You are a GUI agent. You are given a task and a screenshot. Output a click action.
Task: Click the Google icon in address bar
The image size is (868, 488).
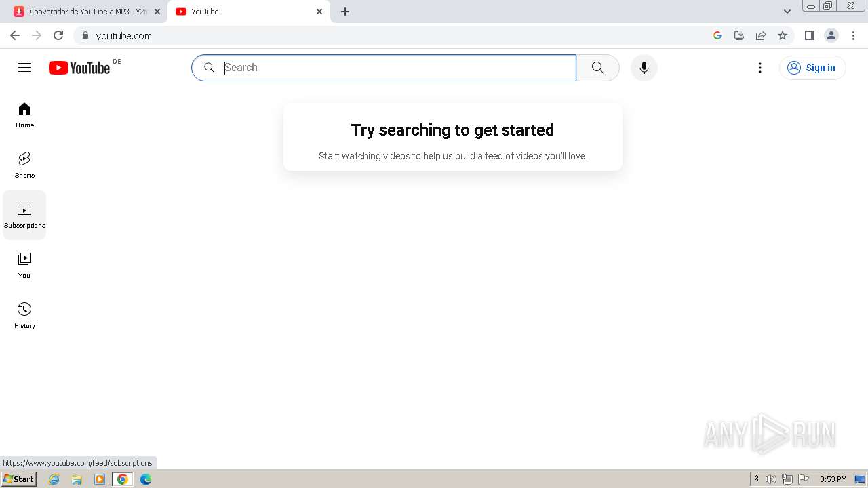coord(717,35)
